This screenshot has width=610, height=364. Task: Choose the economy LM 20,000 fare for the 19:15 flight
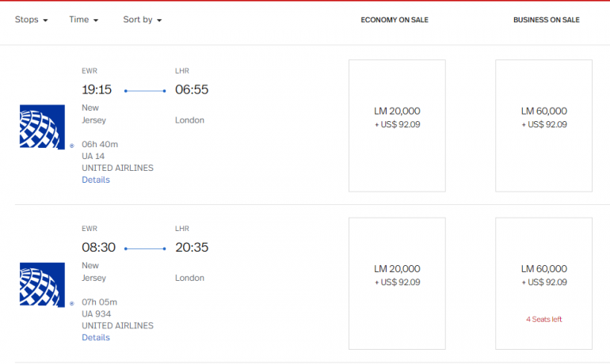click(x=397, y=125)
